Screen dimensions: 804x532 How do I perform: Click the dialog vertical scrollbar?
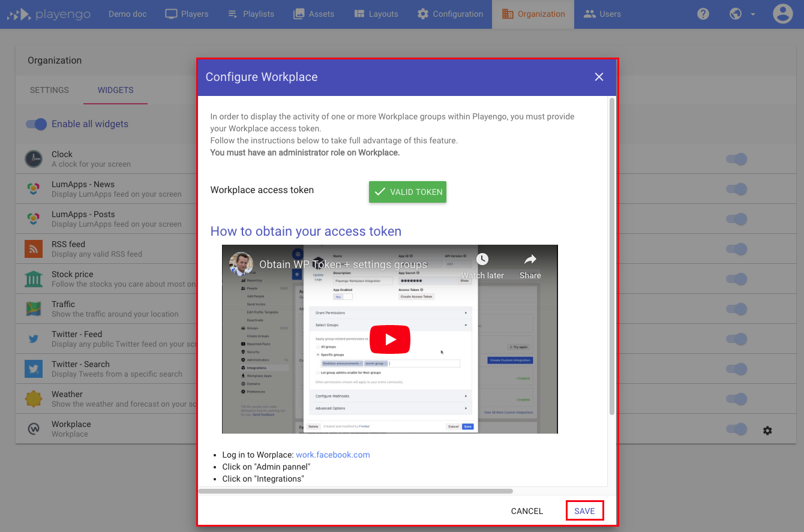(612, 256)
